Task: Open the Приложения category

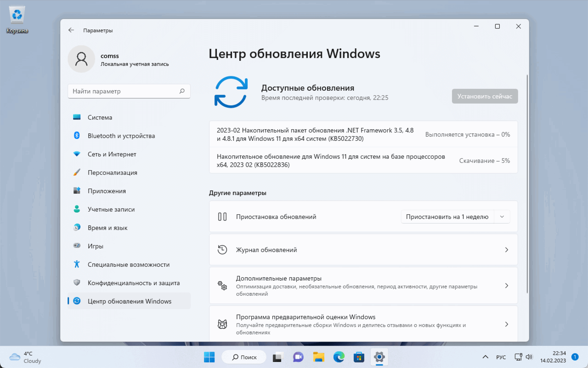Action: [129, 191]
